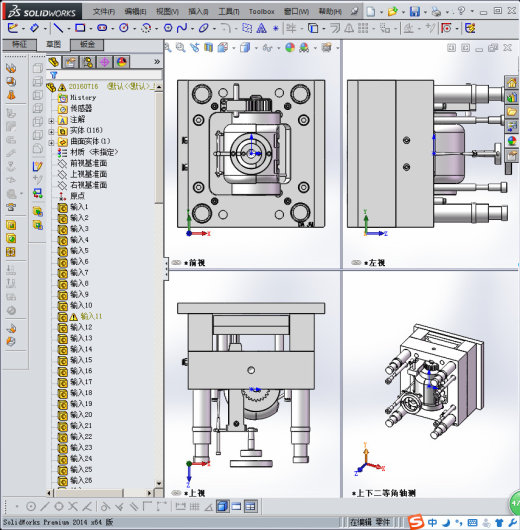The width and height of the screenshot is (520, 530).
Task: Open the DisplayManager tab icon
Action: [x=122, y=62]
